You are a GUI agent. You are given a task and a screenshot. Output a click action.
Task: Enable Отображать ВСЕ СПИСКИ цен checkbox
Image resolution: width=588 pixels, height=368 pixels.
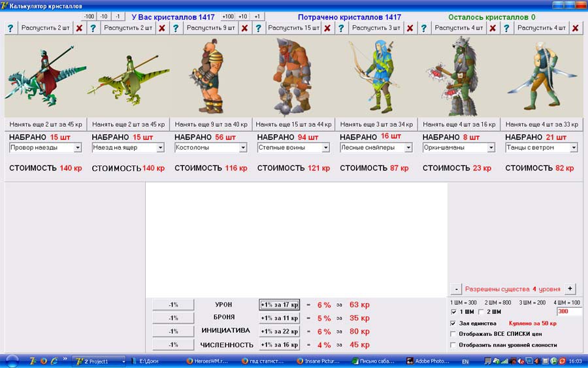[x=453, y=334]
